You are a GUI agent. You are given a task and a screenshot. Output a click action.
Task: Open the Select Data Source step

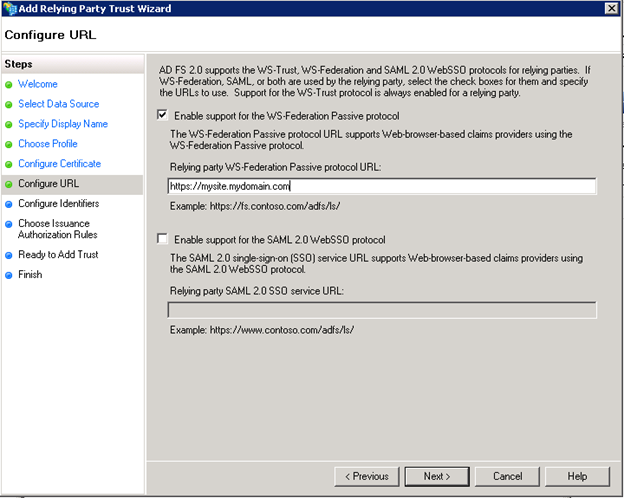(58, 105)
